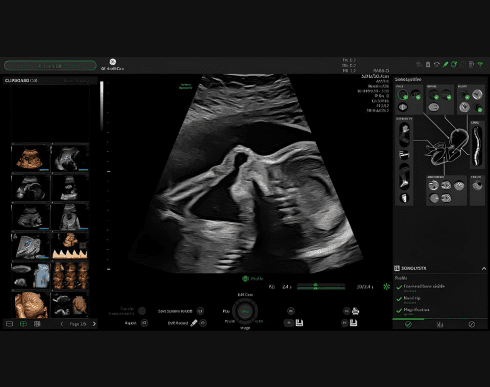Open the orange 3D fetal face thumbnail
The image size is (490, 387).
pos(31,304)
